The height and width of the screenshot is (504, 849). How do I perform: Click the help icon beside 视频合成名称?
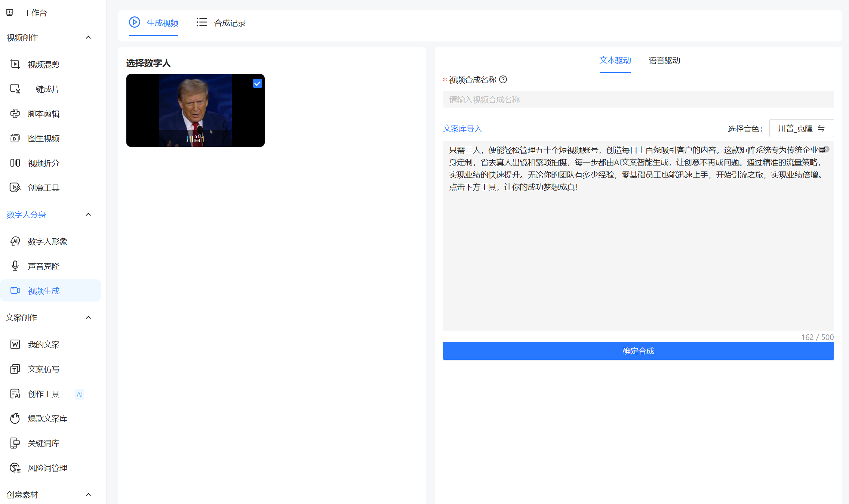click(503, 80)
